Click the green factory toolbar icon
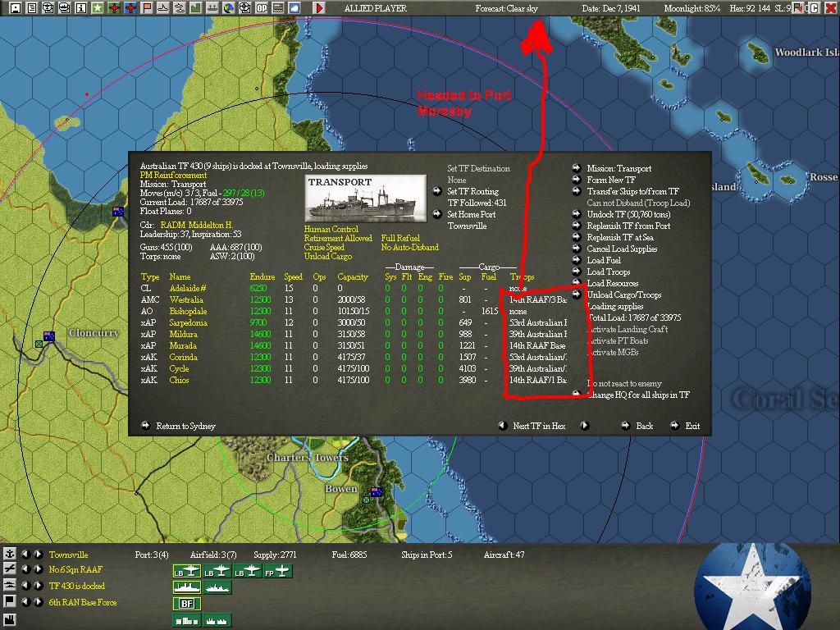840x630 pixels. point(195,8)
